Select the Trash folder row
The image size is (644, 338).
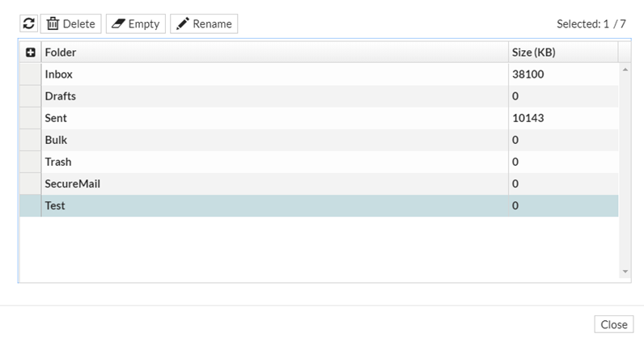tap(275, 162)
